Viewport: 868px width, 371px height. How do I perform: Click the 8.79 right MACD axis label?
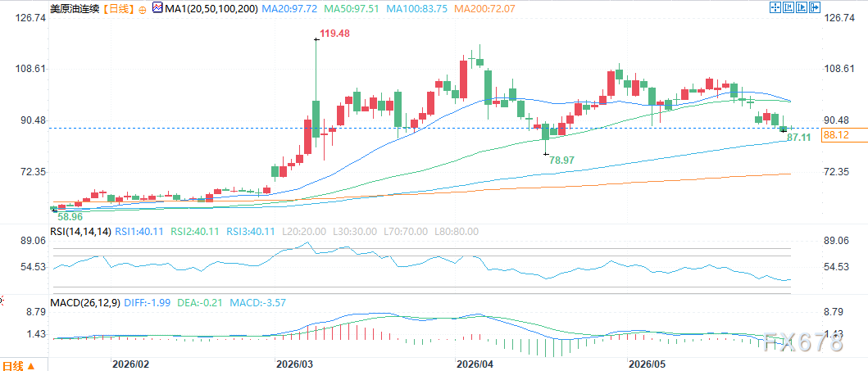click(x=834, y=312)
